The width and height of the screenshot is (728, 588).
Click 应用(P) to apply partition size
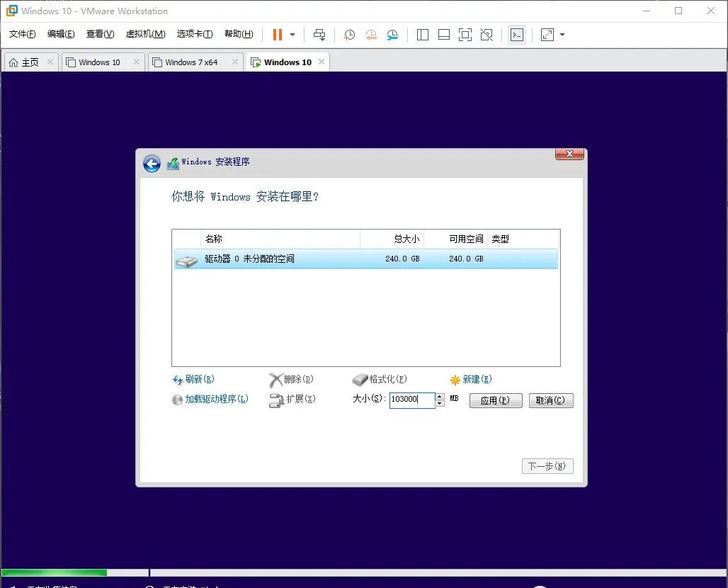click(x=496, y=400)
